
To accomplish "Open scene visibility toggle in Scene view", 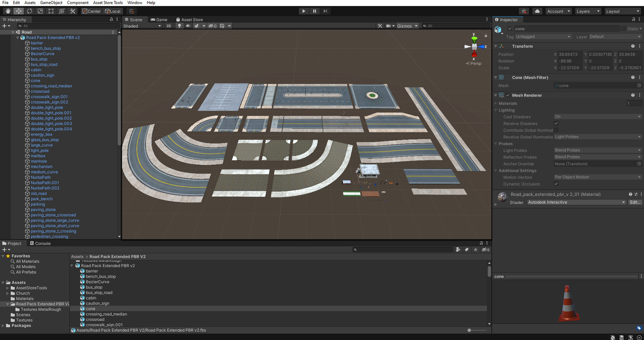I will coord(211,25).
